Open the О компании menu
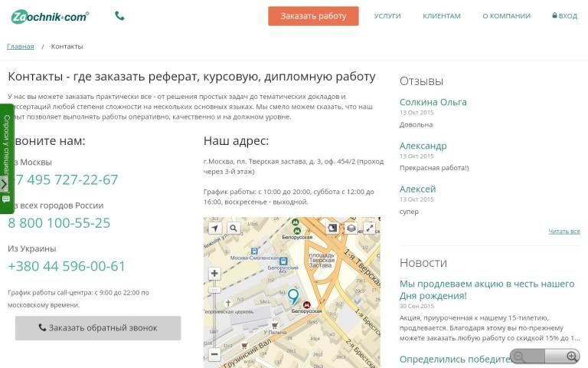The width and height of the screenshot is (588, 368). click(x=506, y=16)
